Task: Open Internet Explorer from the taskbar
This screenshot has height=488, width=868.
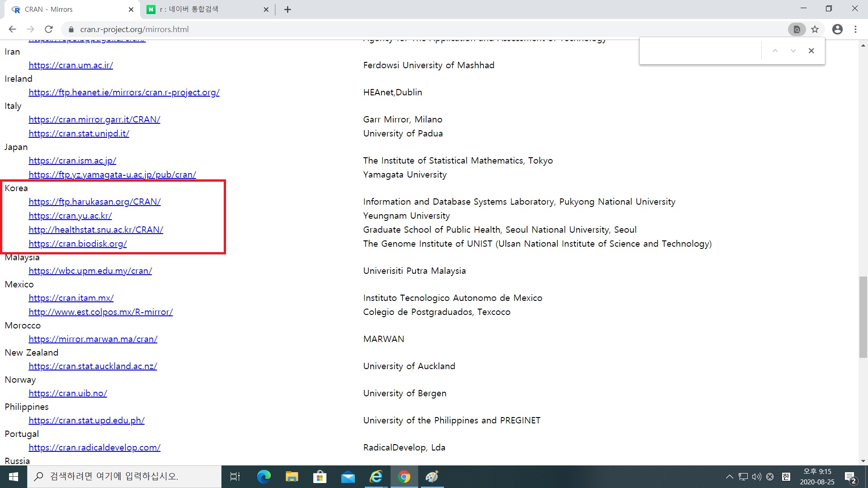Action: [x=376, y=477]
